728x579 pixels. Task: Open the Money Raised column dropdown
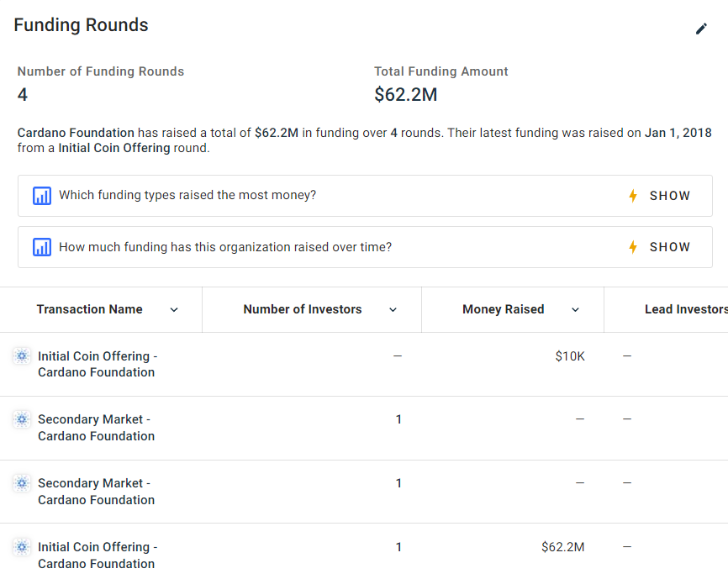coord(575,309)
